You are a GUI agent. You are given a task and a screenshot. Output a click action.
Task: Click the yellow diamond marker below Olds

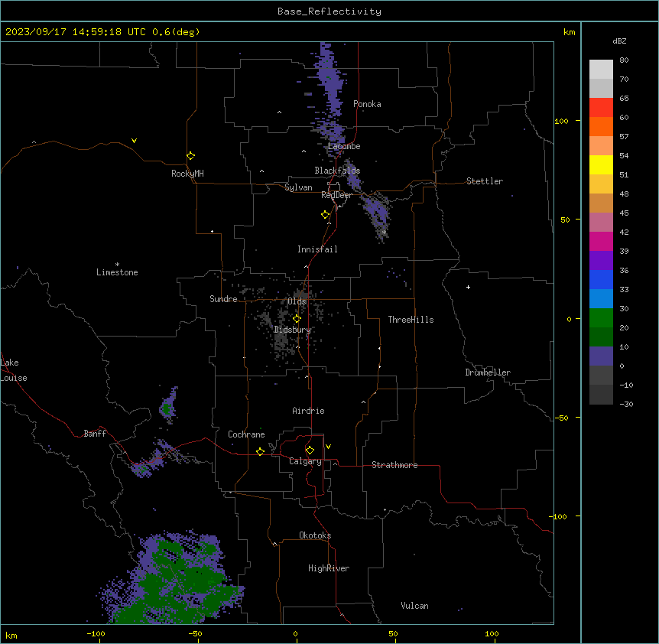[x=297, y=319]
